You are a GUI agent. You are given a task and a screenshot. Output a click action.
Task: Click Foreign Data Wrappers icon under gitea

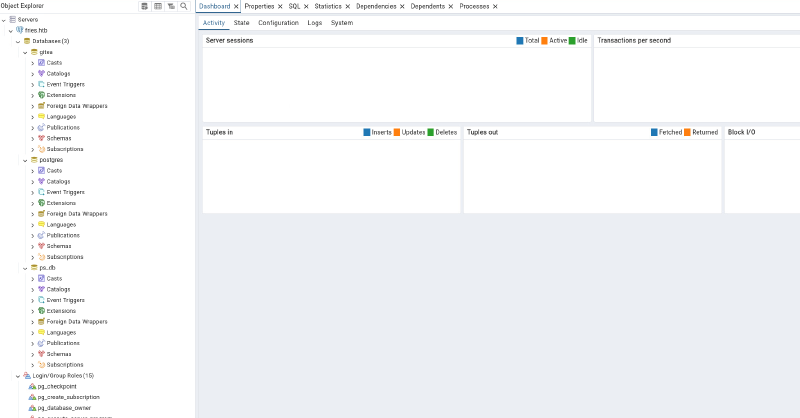[41, 106]
